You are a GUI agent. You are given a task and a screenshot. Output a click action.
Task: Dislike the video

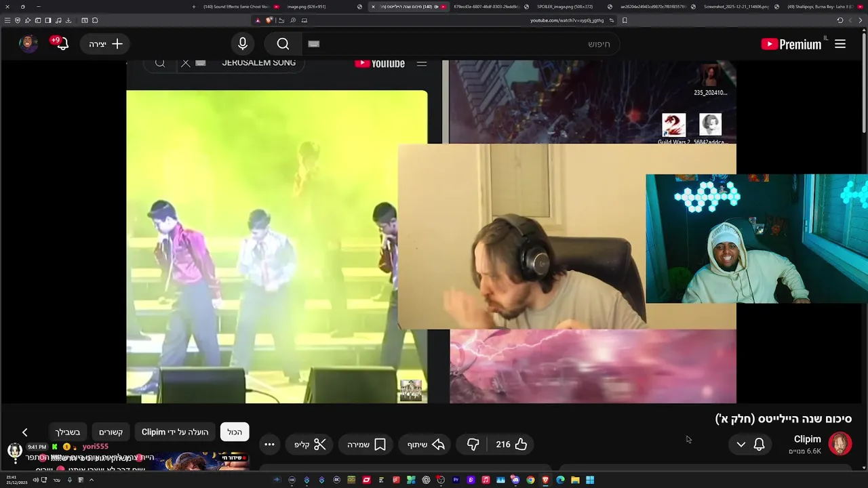473,445
